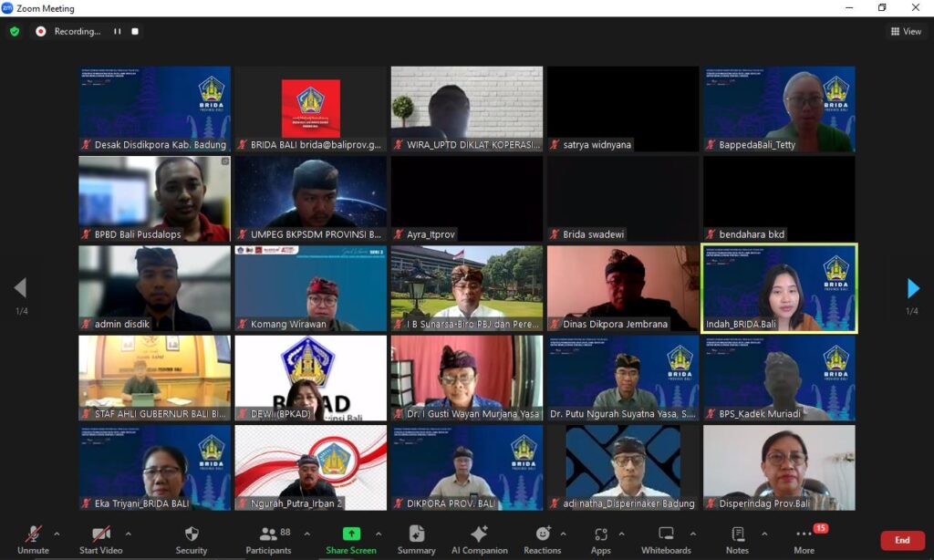Open audio options arrow next to Unmute
The height and width of the screenshot is (560, 934).
57,534
